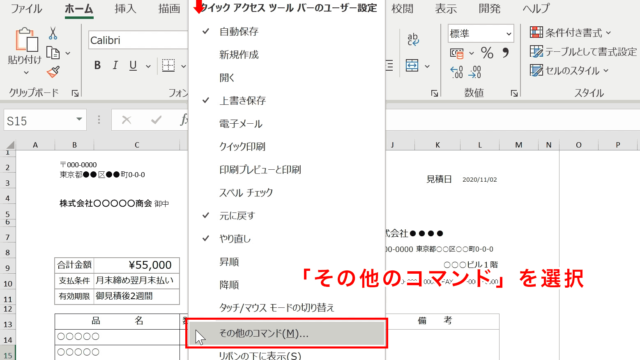640x360 pixels.
Task: Open the ファイル tab
Action: tap(26, 9)
